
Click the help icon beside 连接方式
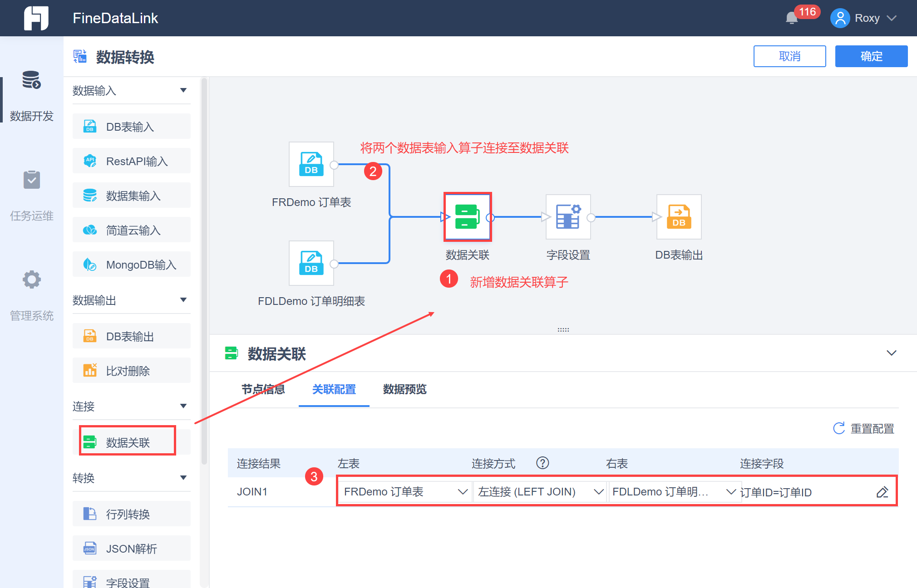pos(542,463)
